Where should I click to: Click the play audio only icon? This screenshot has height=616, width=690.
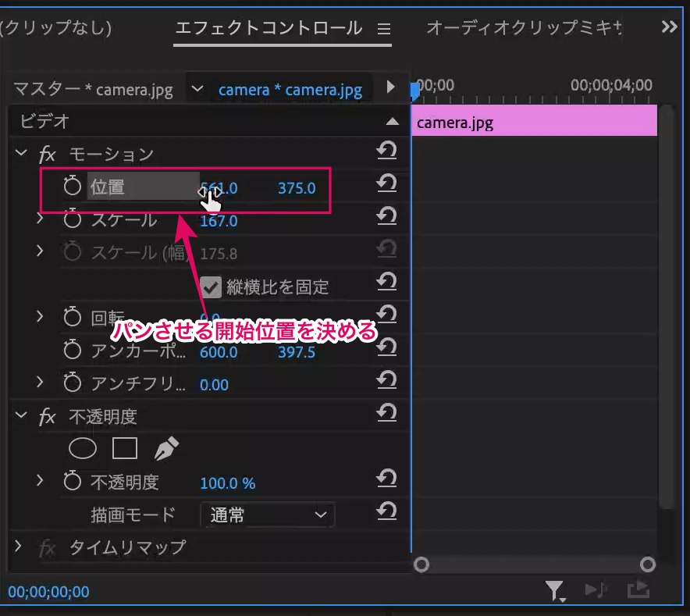point(596,589)
